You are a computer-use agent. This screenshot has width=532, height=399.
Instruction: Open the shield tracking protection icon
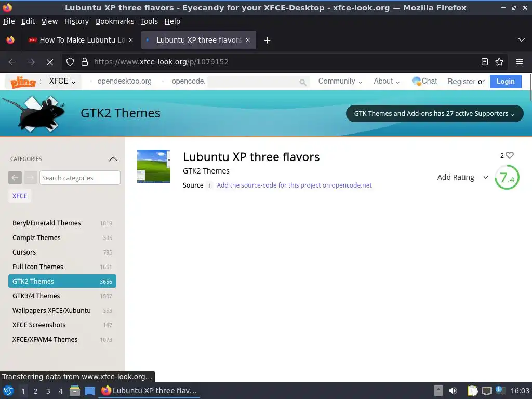point(70,62)
